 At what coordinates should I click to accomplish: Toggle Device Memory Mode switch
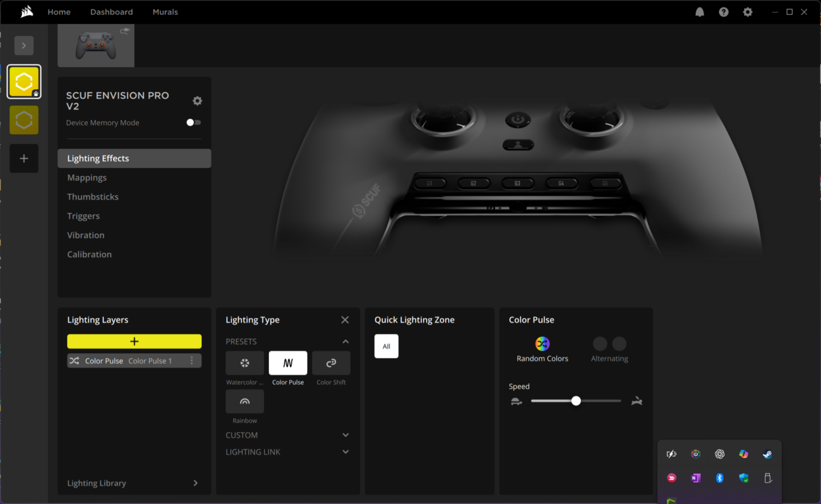[x=194, y=123]
